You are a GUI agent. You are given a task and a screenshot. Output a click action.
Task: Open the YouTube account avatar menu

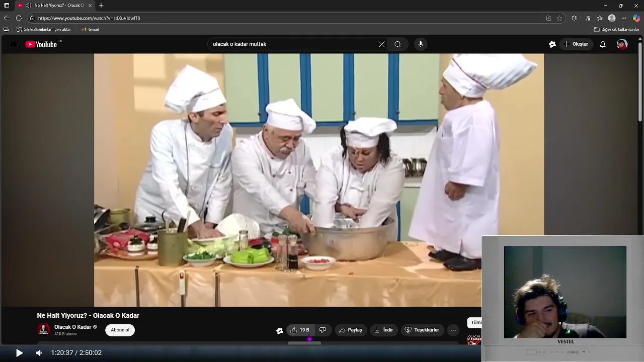(x=622, y=44)
